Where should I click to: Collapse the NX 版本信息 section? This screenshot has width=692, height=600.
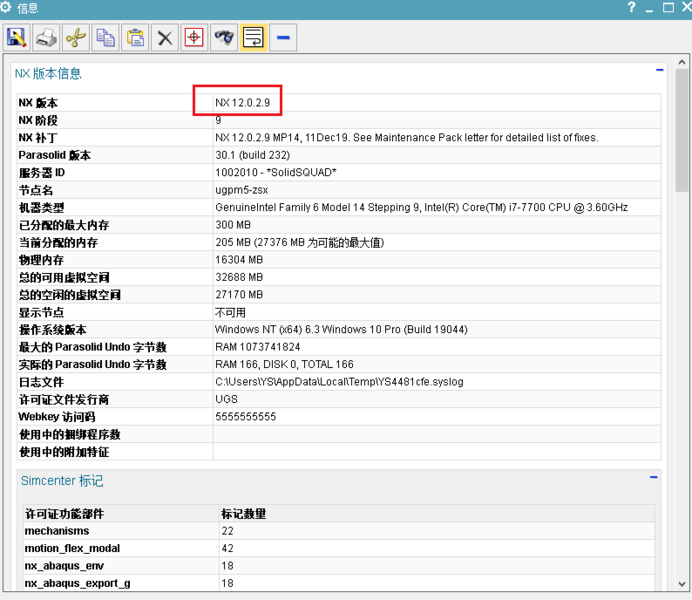pos(659,71)
